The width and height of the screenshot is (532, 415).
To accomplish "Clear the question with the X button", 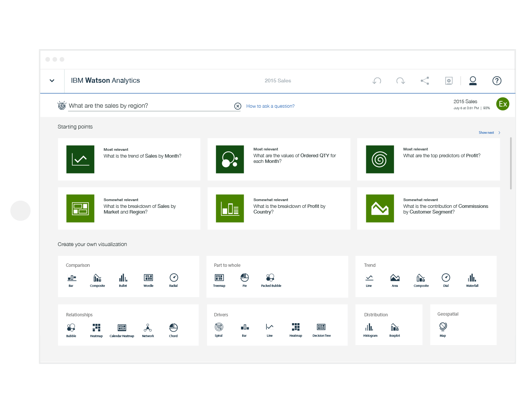I will pos(238,106).
